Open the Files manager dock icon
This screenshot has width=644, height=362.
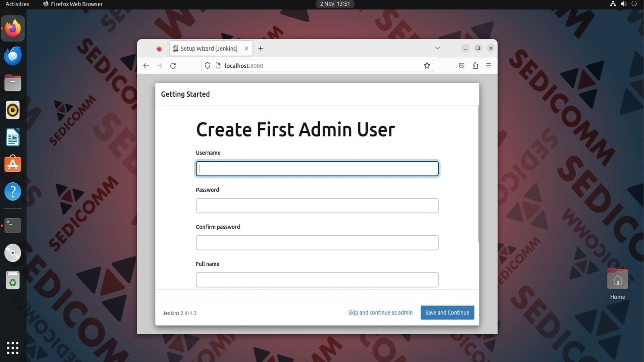point(13,83)
